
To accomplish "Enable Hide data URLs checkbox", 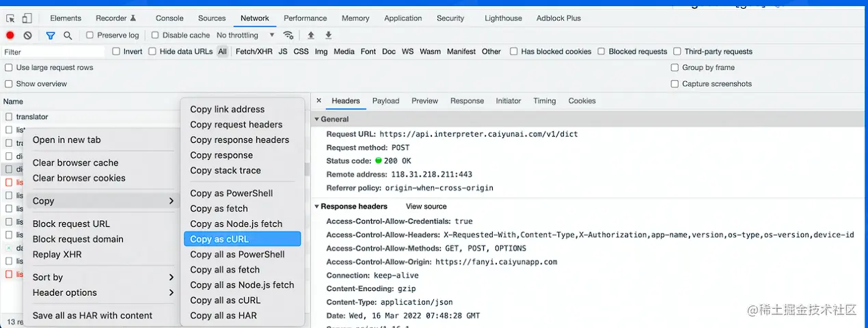I will tap(152, 51).
